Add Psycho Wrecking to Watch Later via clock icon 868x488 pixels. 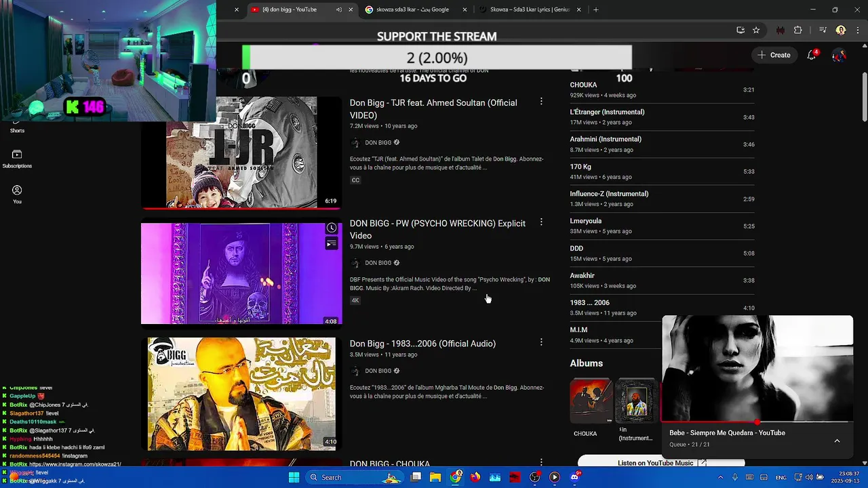(331, 228)
